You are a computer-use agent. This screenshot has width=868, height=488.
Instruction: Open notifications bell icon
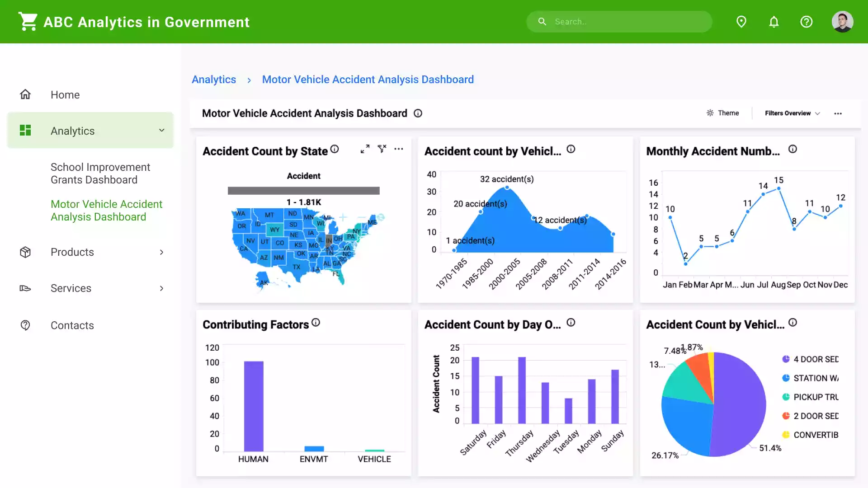[774, 22]
